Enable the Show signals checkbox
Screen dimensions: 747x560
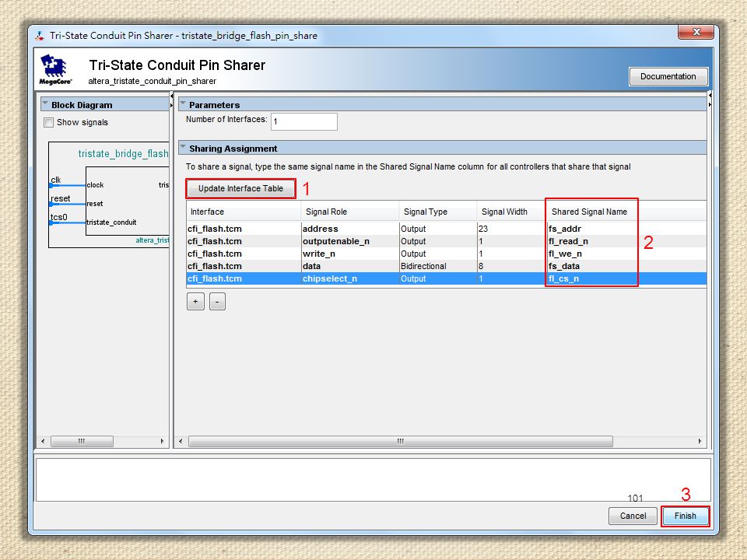pyautogui.click(x=48, y=122)
